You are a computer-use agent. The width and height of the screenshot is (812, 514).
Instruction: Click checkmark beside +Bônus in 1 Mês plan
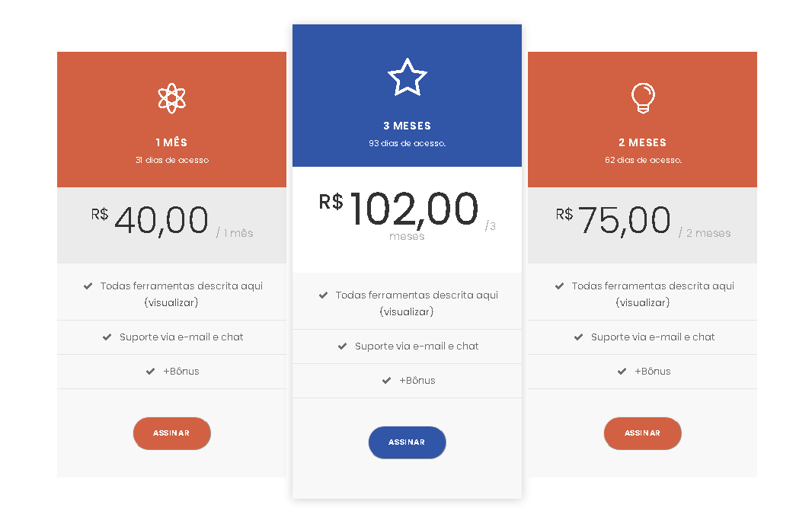point(150,371)
